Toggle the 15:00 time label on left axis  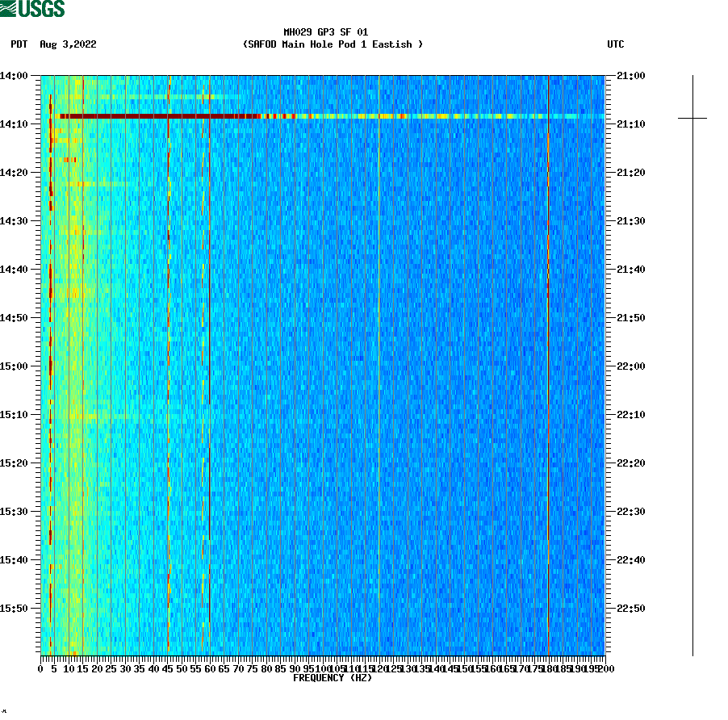coord(15,366)
